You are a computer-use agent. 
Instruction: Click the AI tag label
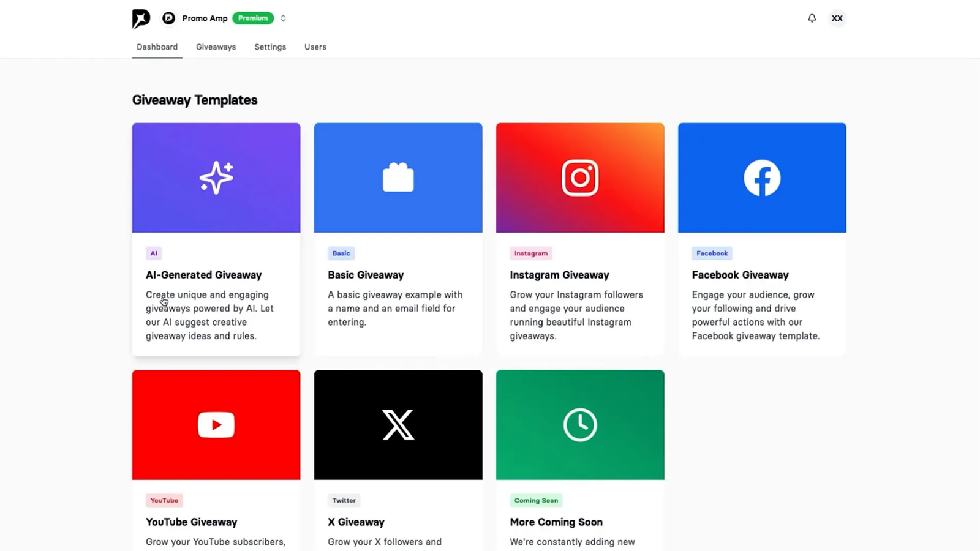(154, 253)
